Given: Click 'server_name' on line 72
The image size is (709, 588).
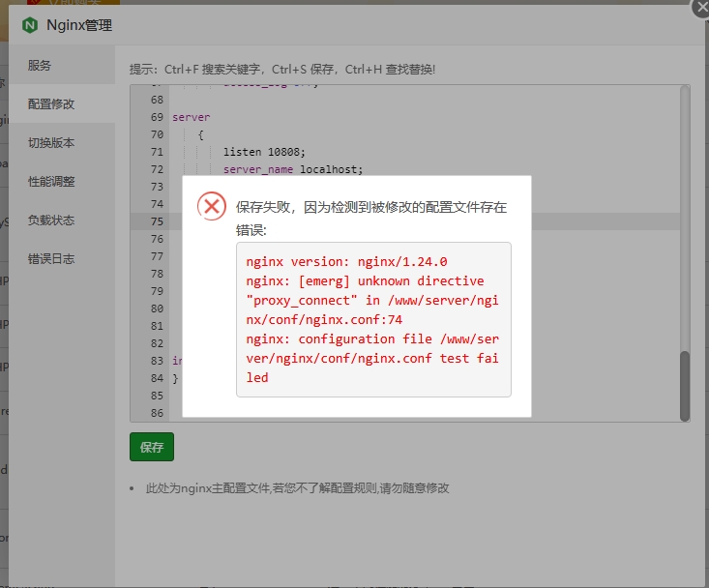Looking at the screenshot, I should tap(257, 169).
